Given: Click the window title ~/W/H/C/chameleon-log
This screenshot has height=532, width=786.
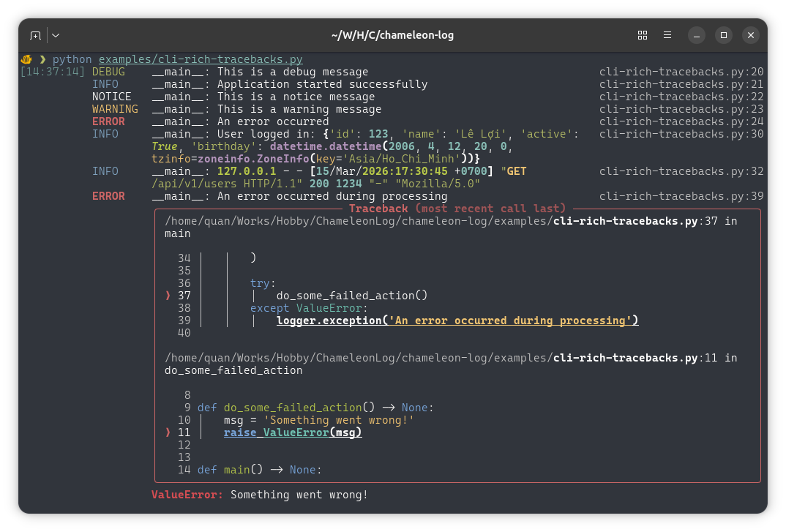Looking at the screenshot, I should [x=392, y=35].
